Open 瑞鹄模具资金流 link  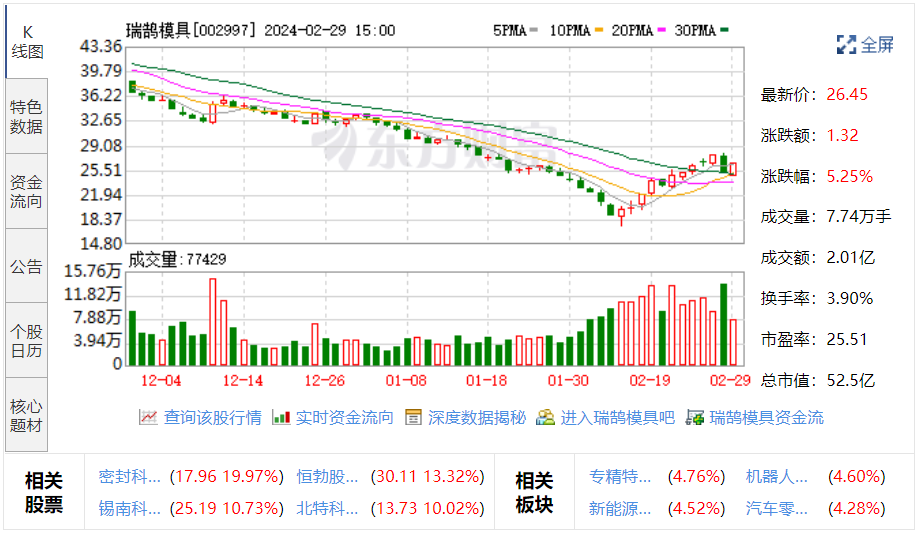(767, 417)
